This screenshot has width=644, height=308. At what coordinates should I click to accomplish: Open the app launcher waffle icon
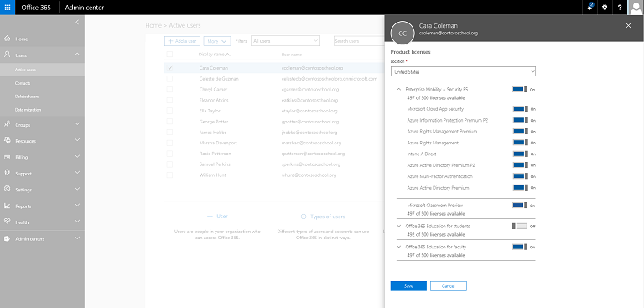(x=8, y=8)
